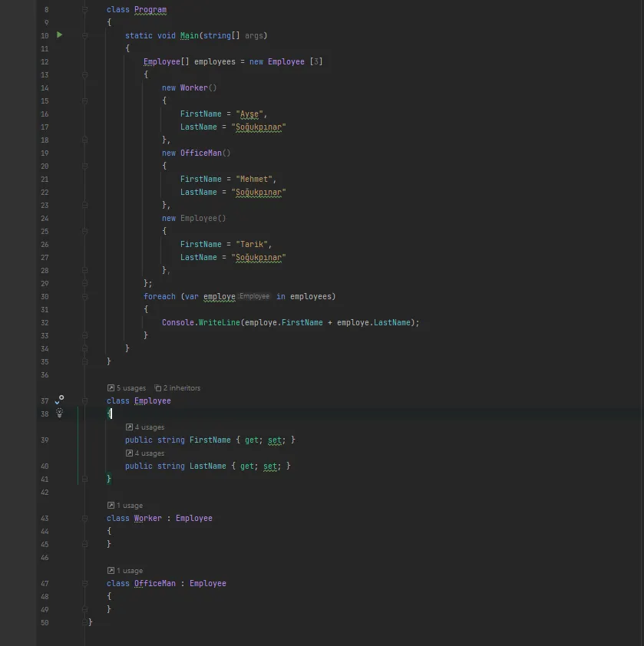Click the FirstName property name on line 39

[x=210, y=440]
